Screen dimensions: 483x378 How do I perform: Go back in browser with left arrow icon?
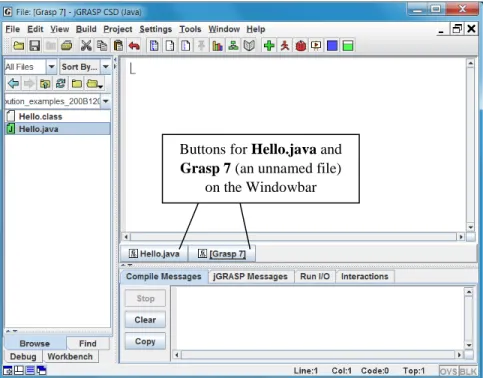13,83
